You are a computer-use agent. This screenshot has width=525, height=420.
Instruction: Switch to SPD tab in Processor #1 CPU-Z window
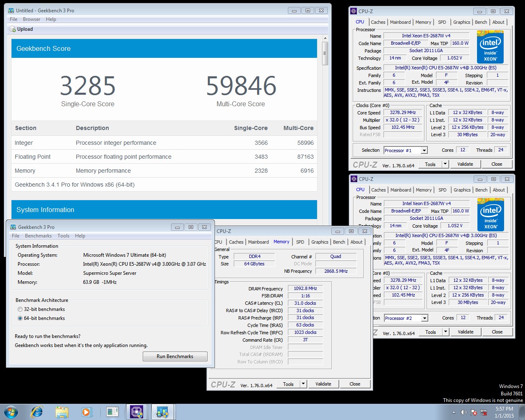click(442, 22)
